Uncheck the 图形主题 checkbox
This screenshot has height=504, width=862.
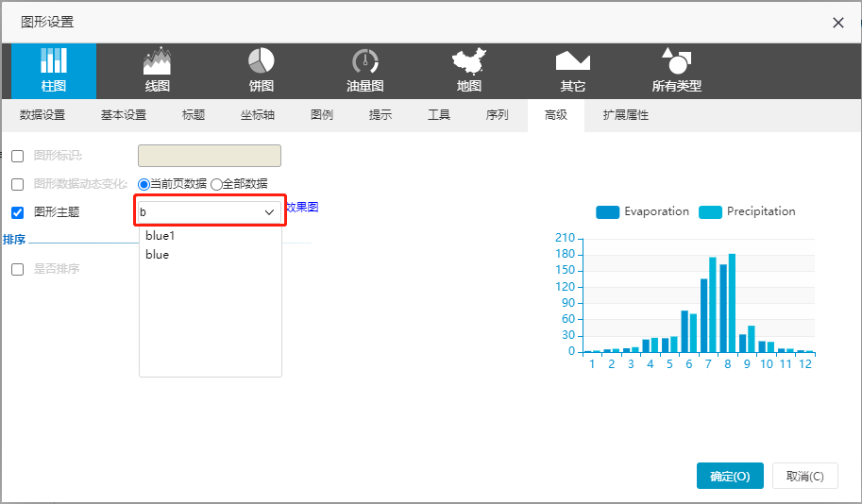click(x=18, y=212)
